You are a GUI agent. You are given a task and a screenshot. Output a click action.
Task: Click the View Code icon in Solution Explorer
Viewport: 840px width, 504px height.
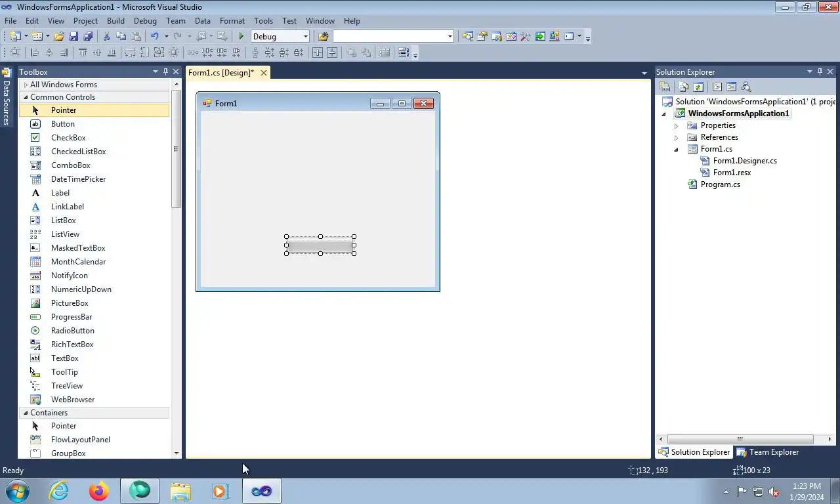click(717, 87)
